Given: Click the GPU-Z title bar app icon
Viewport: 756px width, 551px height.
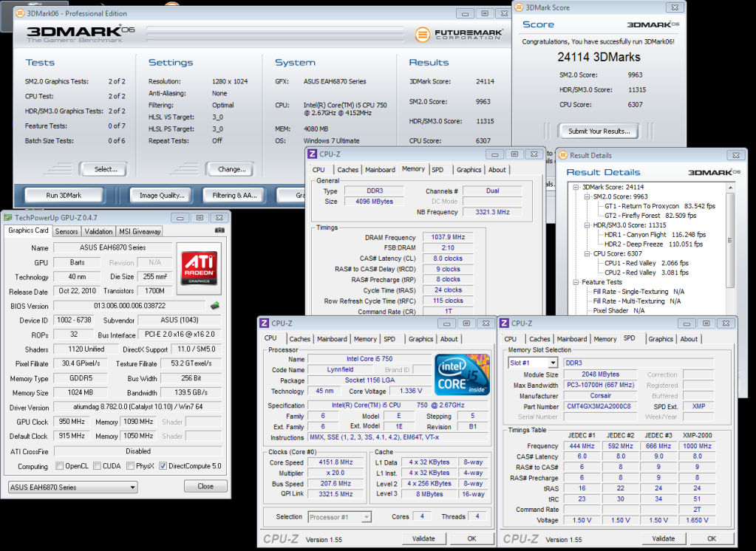Looking at the screenshot, I should click(8, 217).
